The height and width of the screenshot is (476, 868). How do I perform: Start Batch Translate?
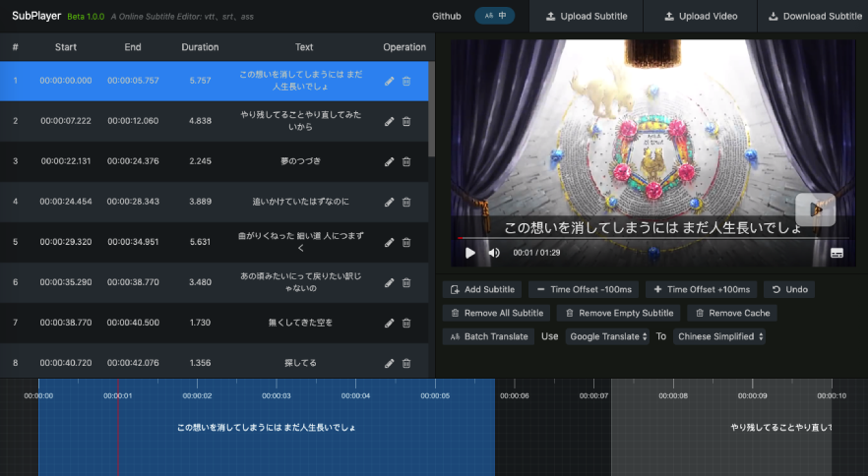click(489, 336)
